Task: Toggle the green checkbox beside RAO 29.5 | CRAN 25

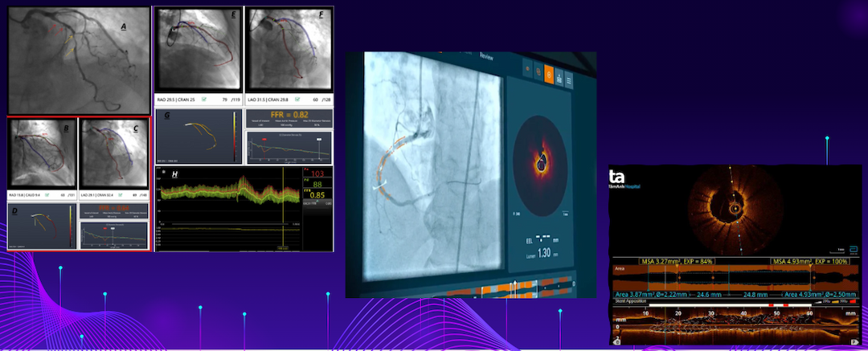Action: (x=204, y=100)
